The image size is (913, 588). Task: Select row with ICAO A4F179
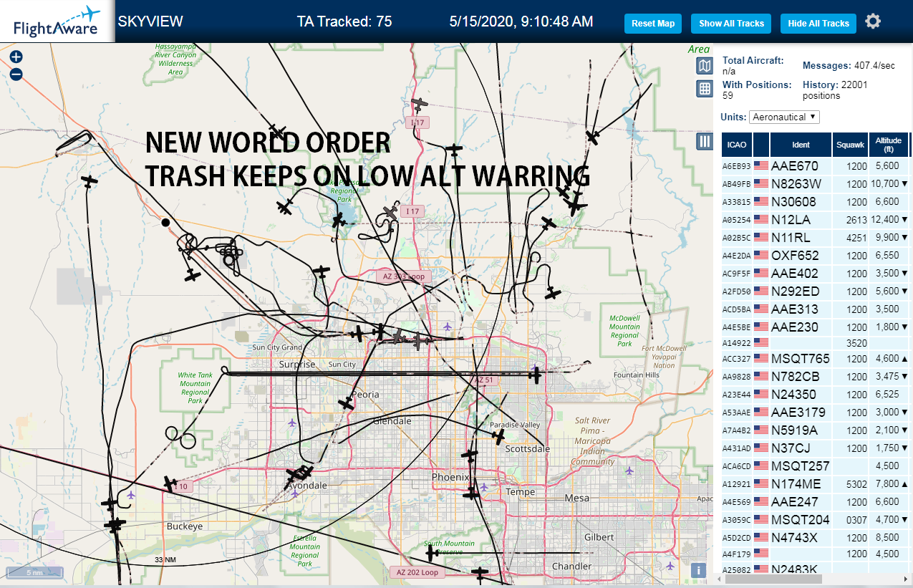(816, 554)
